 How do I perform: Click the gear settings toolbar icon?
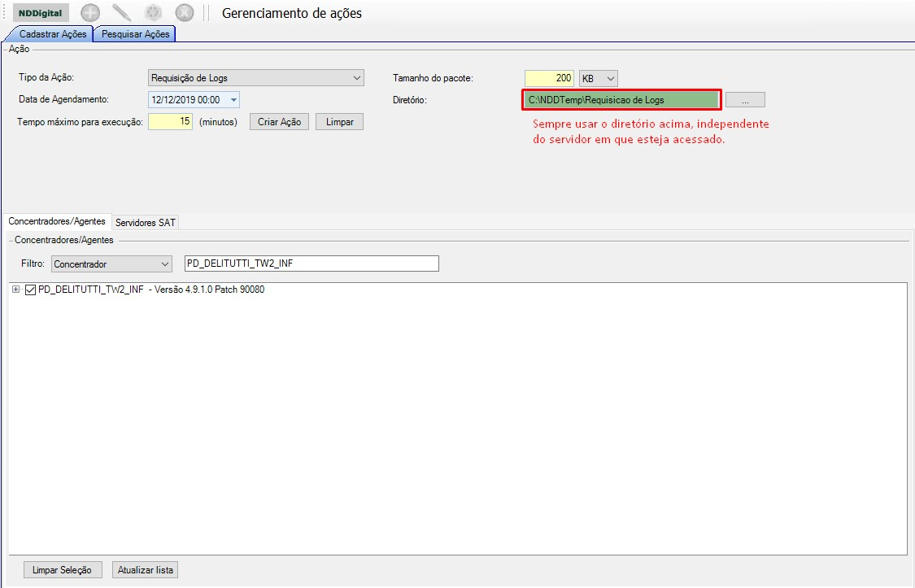tap(154, 13)
